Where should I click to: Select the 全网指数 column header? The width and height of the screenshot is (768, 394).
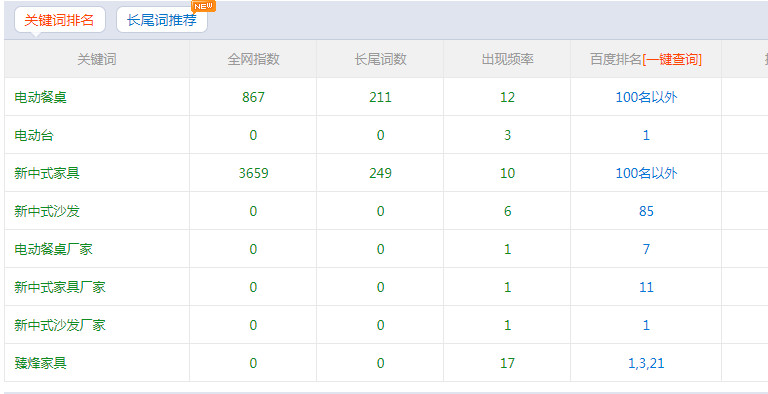253,60
